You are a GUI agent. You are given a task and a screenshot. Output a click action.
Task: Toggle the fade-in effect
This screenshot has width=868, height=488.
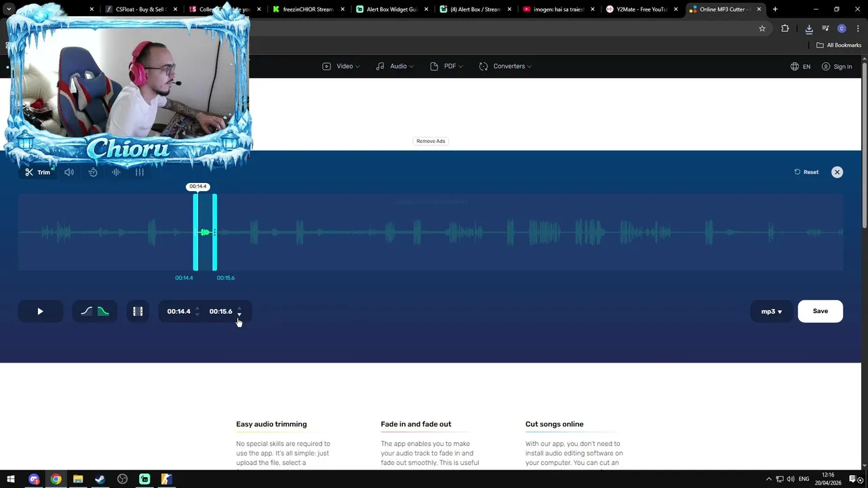click(x=86, y=311)
